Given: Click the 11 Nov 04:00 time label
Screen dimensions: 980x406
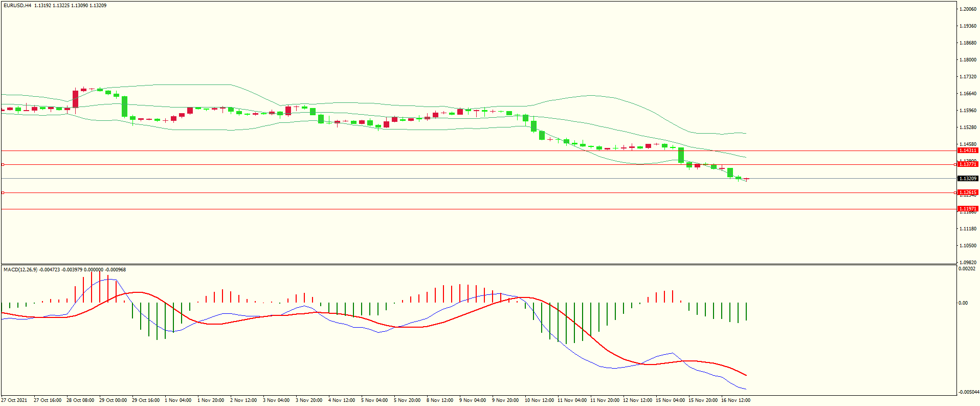Looking at the screenshot, I should pyautogui.click(x=572, y=400).
